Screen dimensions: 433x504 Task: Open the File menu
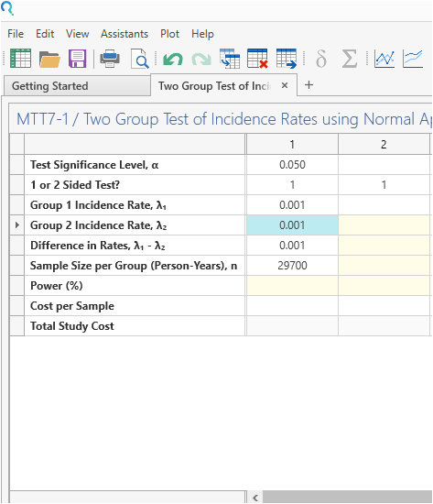[16, 34]
